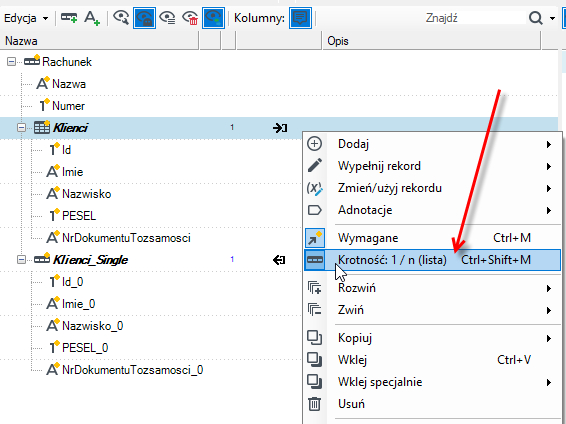
Task: Collapse the Klienci_Single node
Action: (21, 260)
